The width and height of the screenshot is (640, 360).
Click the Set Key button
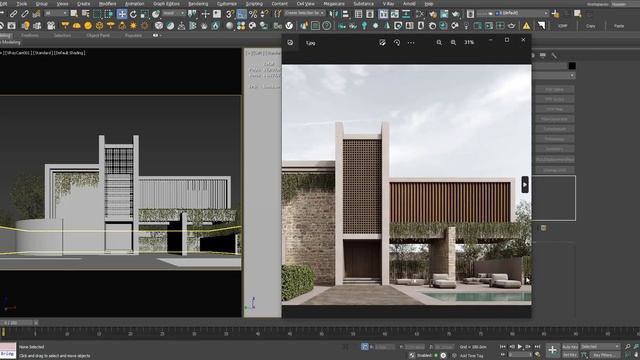[570, 355]
